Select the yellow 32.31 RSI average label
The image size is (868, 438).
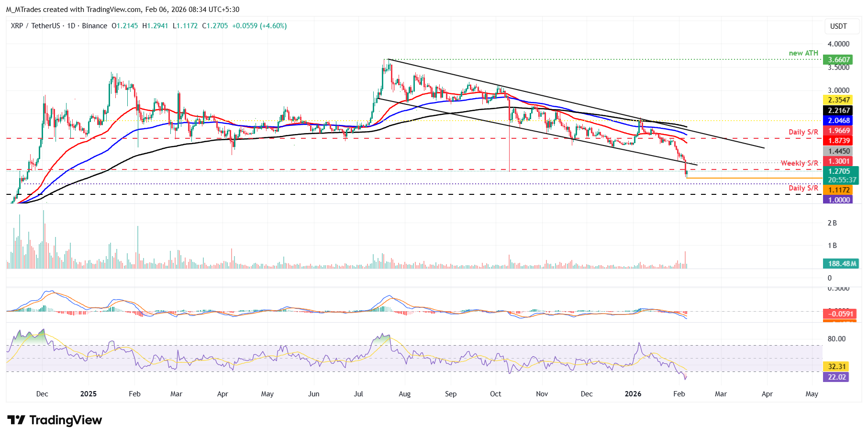(837, 367)
